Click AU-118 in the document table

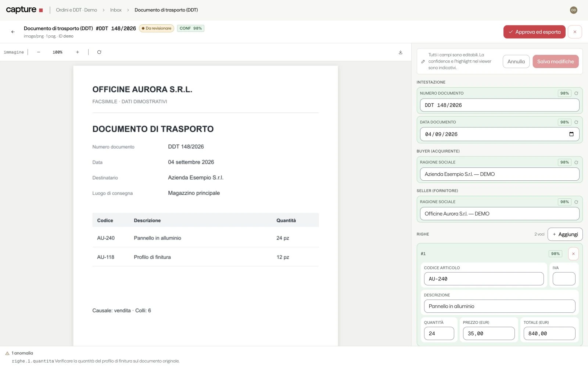[x=105, y=257]
